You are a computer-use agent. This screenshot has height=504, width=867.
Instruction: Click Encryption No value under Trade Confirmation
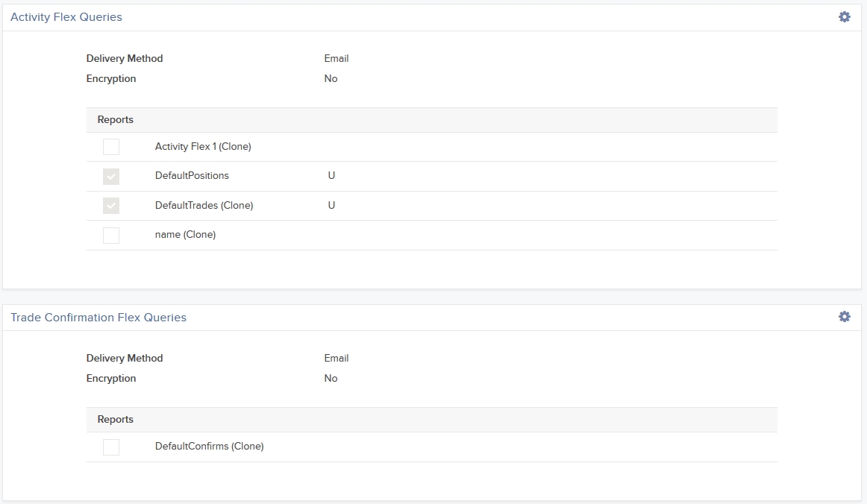[x=331, y=379]
